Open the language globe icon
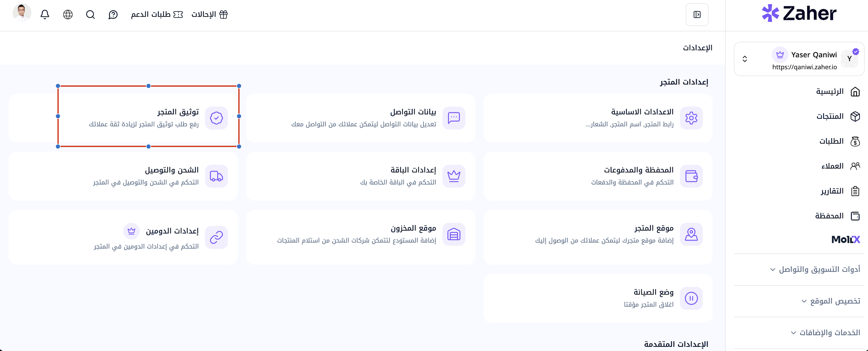The width and height of the screenshot is (868, 351). click(x=68, y=15)
